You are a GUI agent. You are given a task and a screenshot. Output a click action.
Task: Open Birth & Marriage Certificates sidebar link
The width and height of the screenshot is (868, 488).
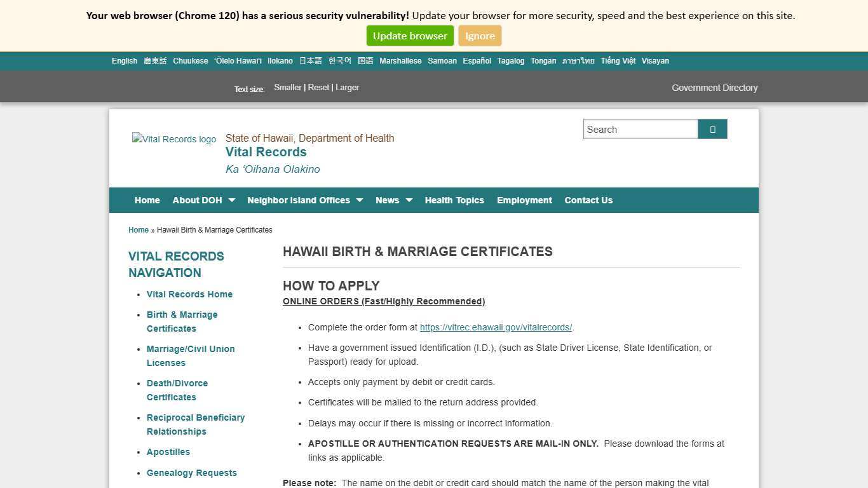[x=182, y=322]
